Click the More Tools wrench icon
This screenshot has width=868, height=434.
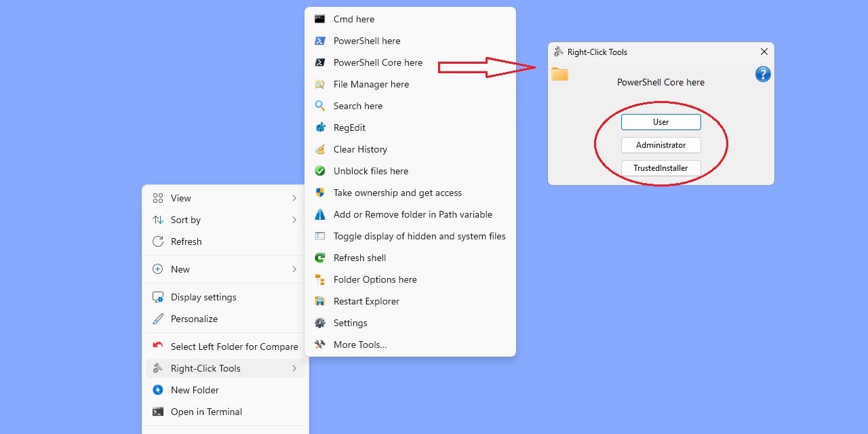(x=320, y=344)
